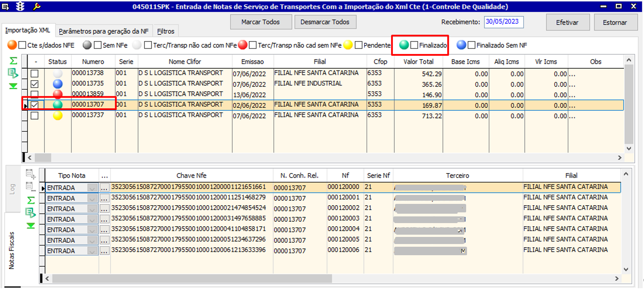
Task: Click the traffic light icon in title bar
Action: coord(21,6)
